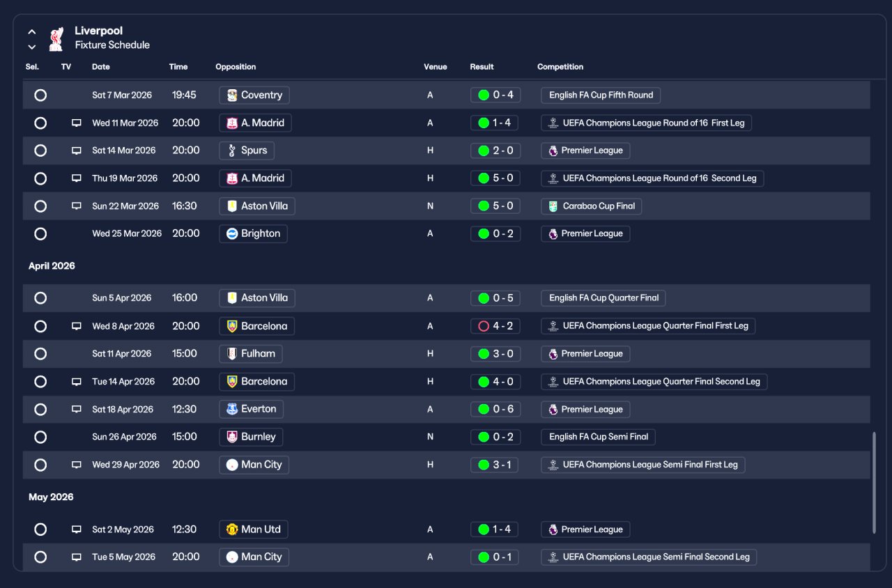The image size is (892, 588).
Task: Click the Fixture Schedule subtitle
Action: point(112,45)
